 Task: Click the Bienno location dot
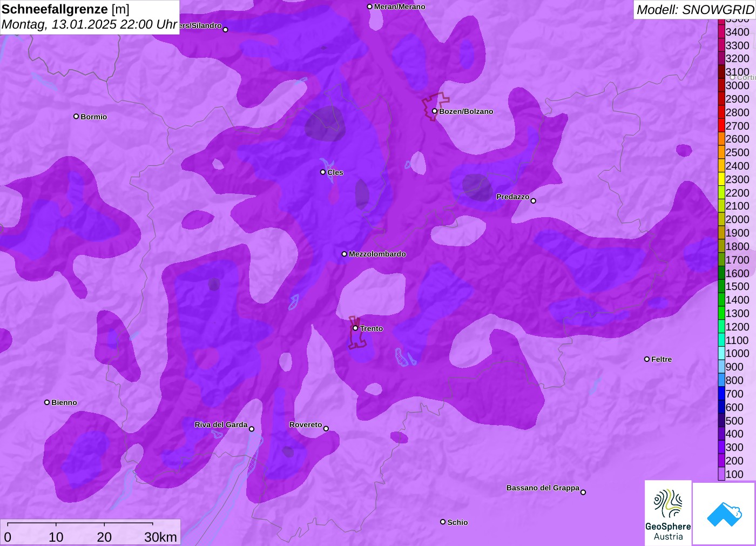pyautogui.click(x=47, y=402)
